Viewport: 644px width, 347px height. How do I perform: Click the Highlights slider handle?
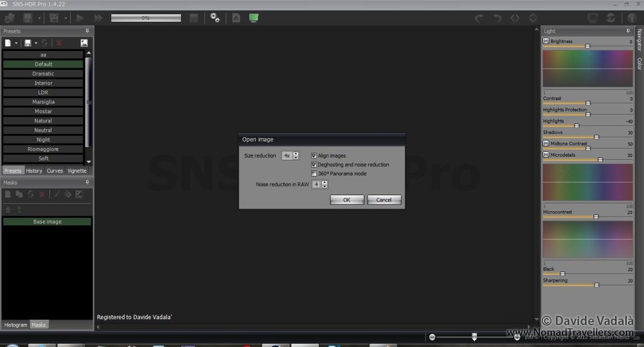coord(577,125)
